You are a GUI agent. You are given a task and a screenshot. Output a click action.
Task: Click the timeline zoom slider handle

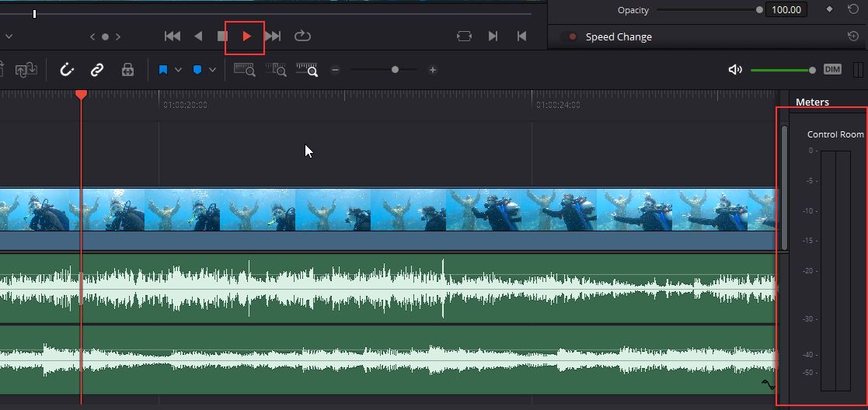395,70
